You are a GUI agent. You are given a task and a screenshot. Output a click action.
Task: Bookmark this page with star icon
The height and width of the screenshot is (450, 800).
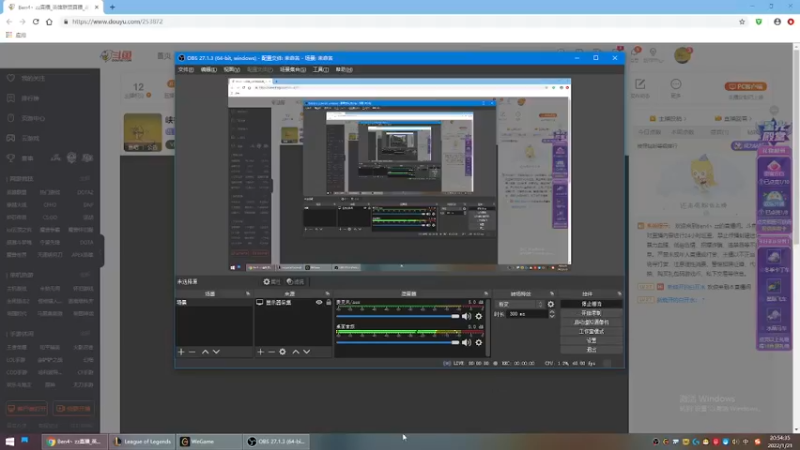(x=741, y=21)
